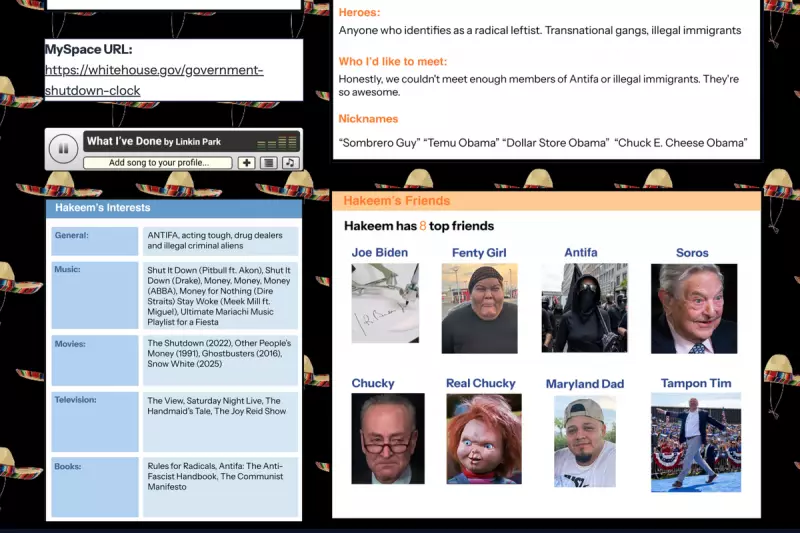Image resolution: width=800 pixels, height=533 pixels.
Task: Open Real Chucky friend name link
Action: pyautogui.click(x=481, y=384)
